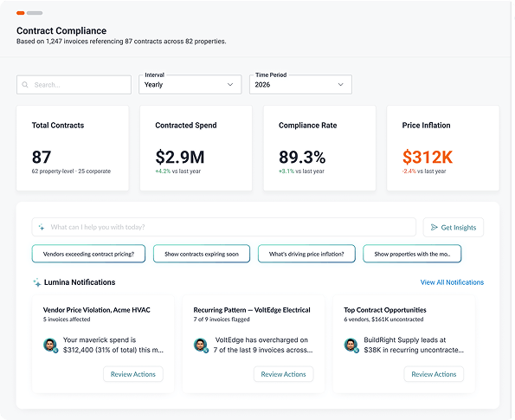
Task: Click the Lumina Notifications sparkle icon
Action: pos(36,282)
